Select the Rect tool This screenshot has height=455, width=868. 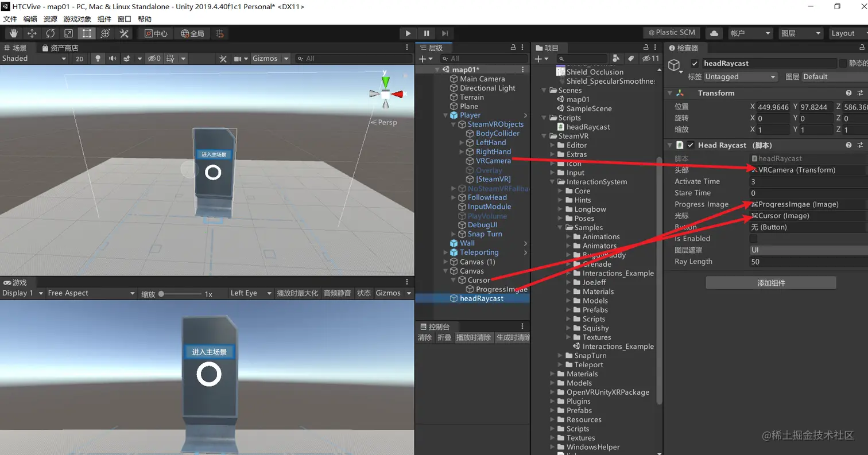[x=87, y=33]
